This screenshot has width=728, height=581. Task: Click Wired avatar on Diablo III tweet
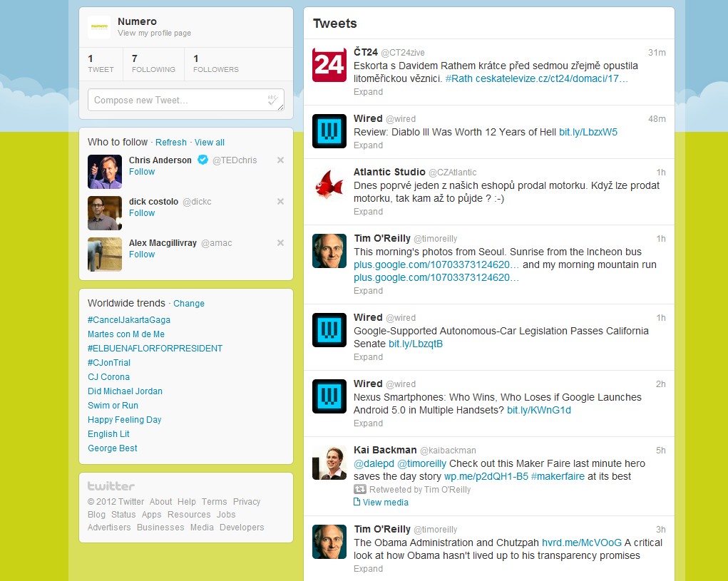[329, 131]
